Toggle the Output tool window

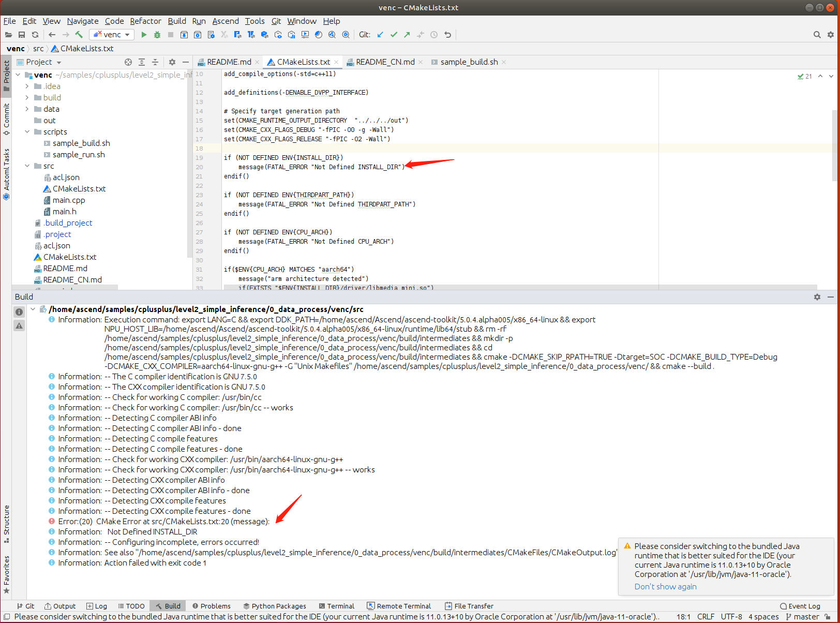60,606
